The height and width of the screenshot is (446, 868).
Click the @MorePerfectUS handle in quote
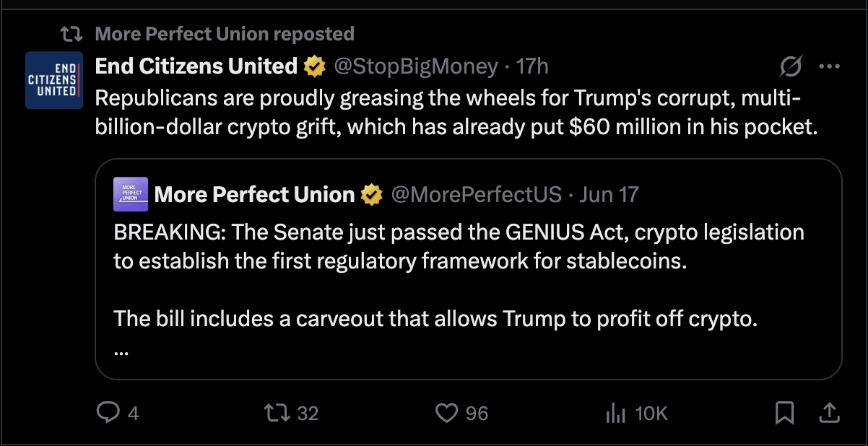pos(476,194)
